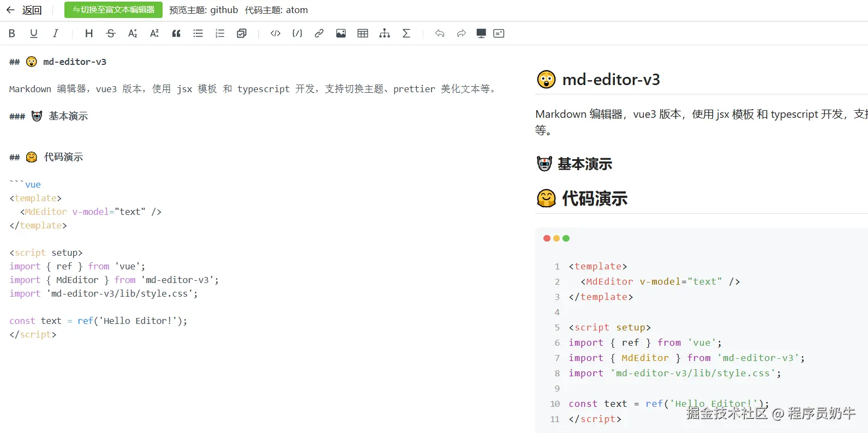Redo the last edit

(x=462, y=33)
